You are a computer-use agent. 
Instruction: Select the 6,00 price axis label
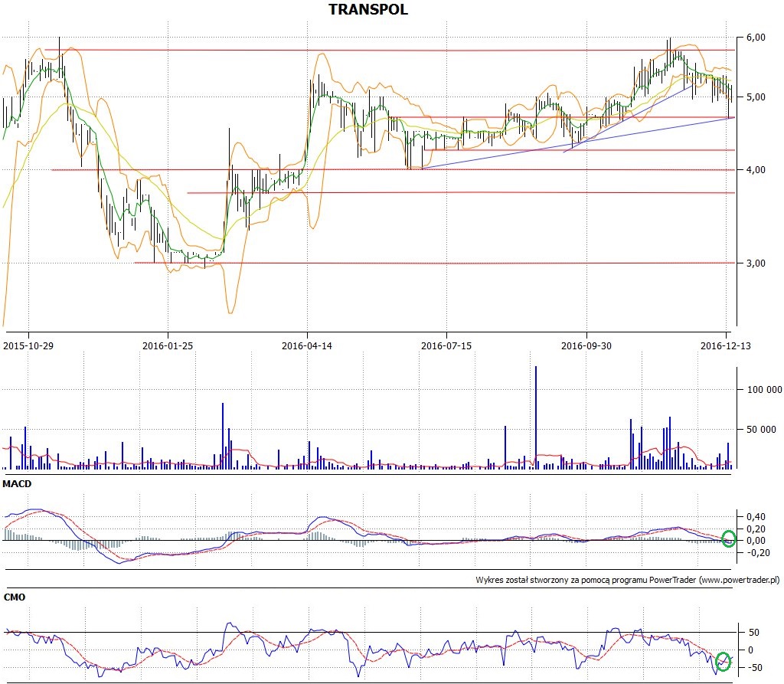point(756,38)
